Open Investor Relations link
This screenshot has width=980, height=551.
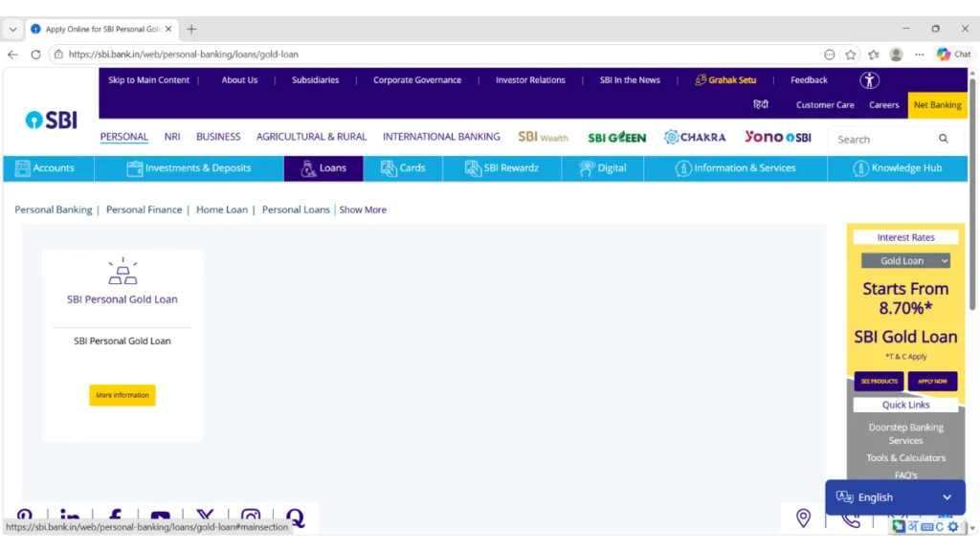click(530, 80)
